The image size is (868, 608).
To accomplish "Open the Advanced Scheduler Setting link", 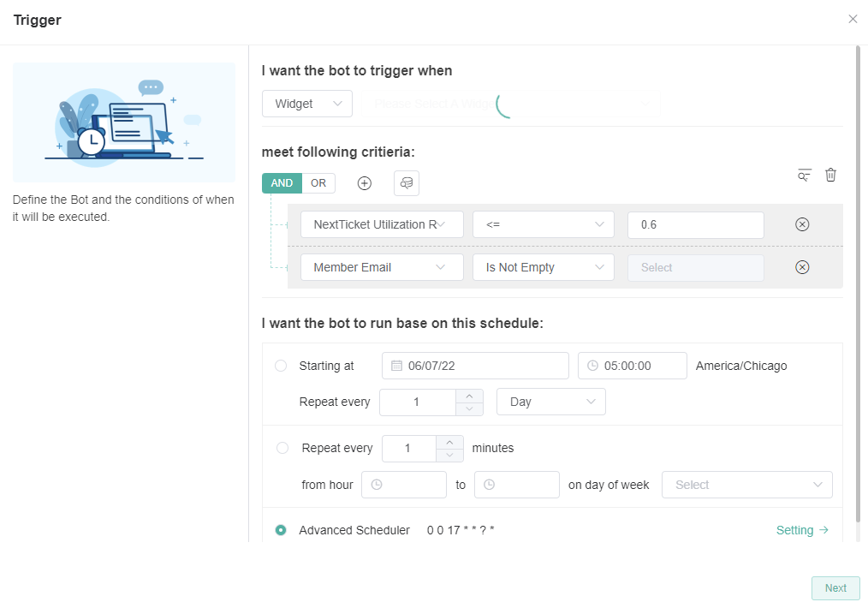I will [802, 530].
